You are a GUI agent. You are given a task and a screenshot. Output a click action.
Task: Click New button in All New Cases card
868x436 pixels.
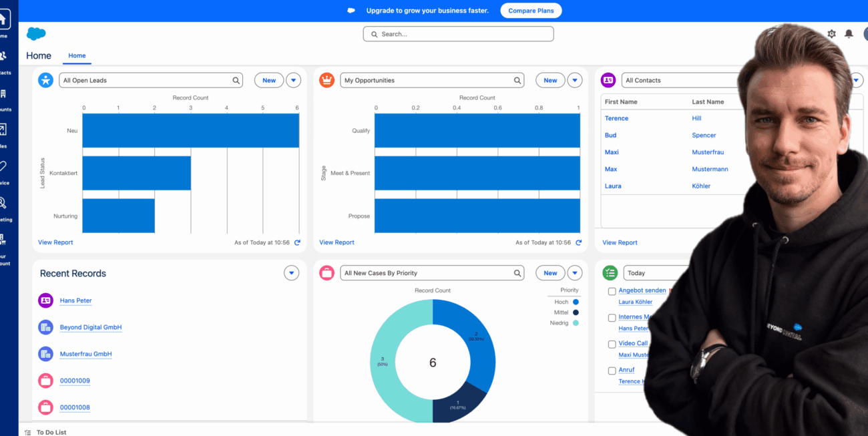[x=550, y=273]
